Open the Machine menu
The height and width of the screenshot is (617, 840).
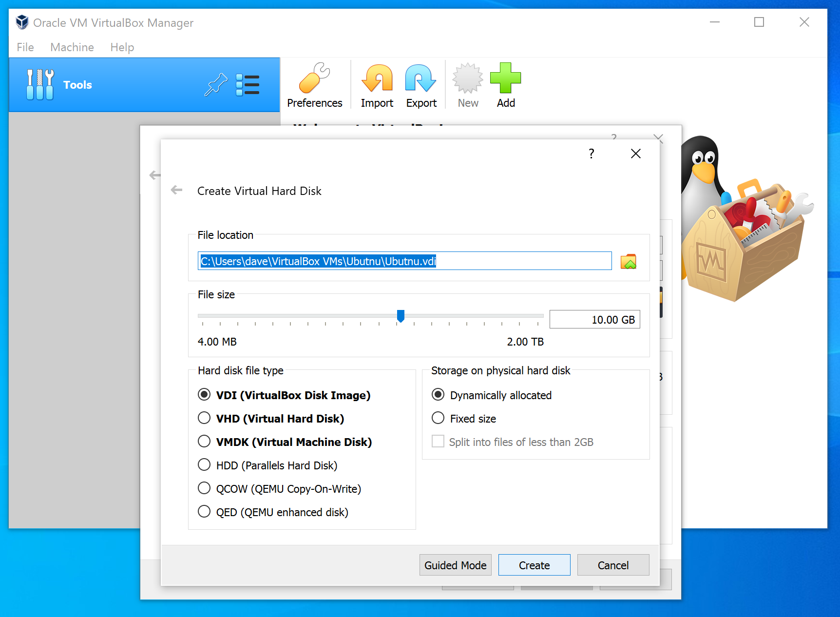point(72,47)
